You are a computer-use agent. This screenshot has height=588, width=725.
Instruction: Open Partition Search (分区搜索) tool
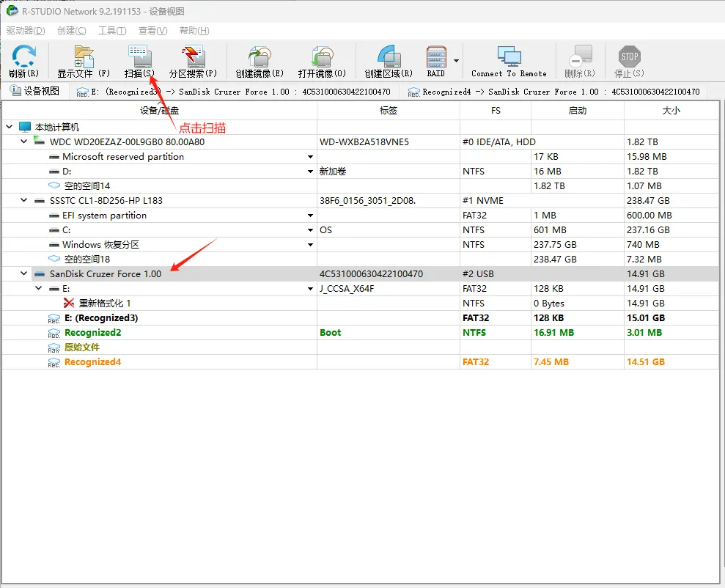(x=193, y=56)
